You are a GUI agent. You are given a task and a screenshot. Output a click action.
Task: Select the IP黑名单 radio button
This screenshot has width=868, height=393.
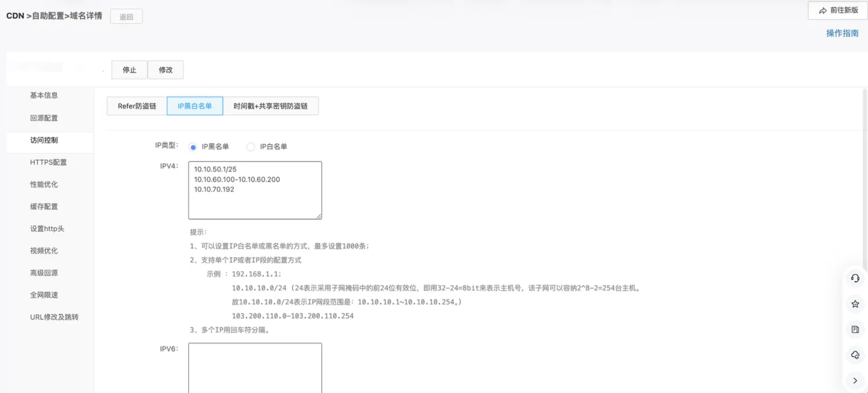pyautogui.click(x=193, y=147)
